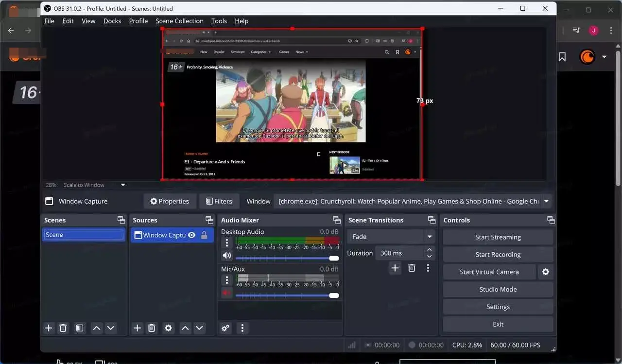The width and height of the screenshot is (622, 364).
Task: Open the File menu
Action: coord(49,21)
